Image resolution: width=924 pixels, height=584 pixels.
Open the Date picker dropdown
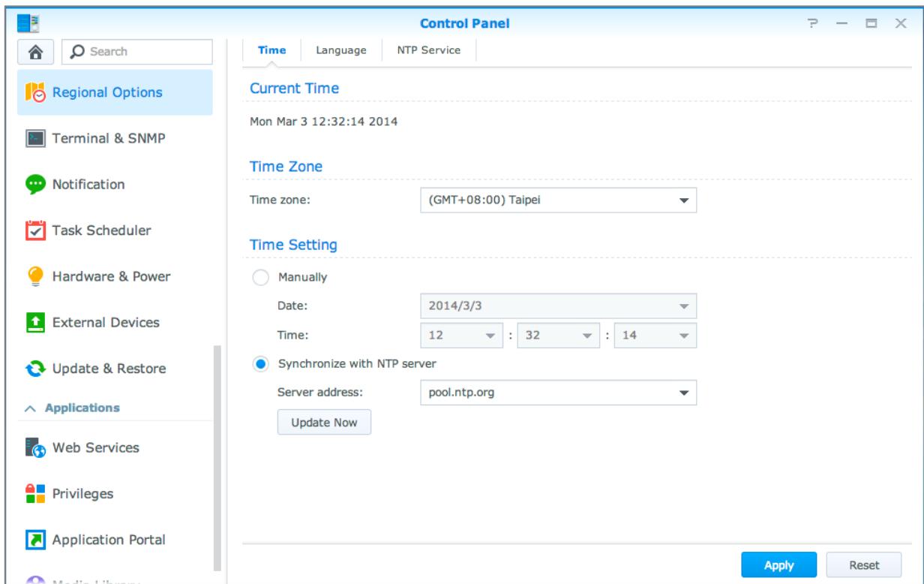(x=558, y=306)
